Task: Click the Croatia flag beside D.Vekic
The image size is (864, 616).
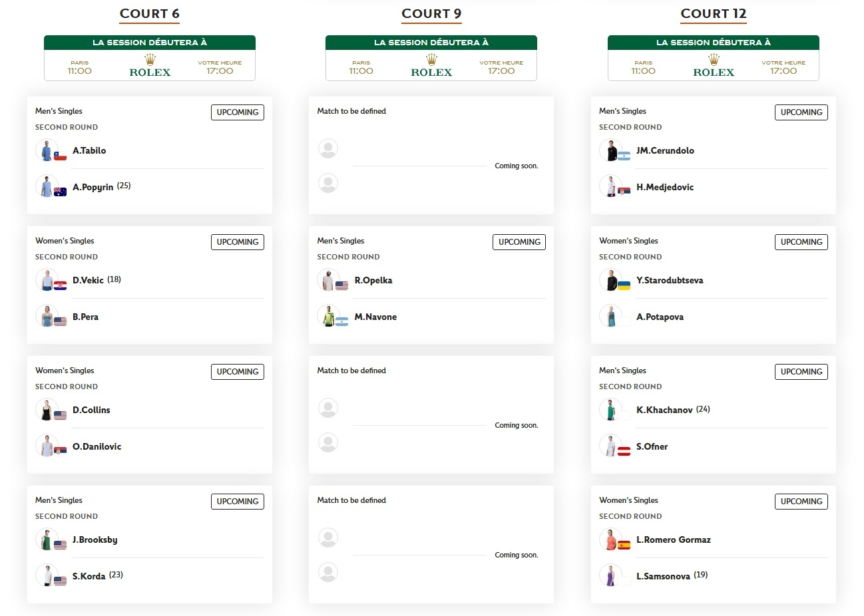Action: coord(60,285)
